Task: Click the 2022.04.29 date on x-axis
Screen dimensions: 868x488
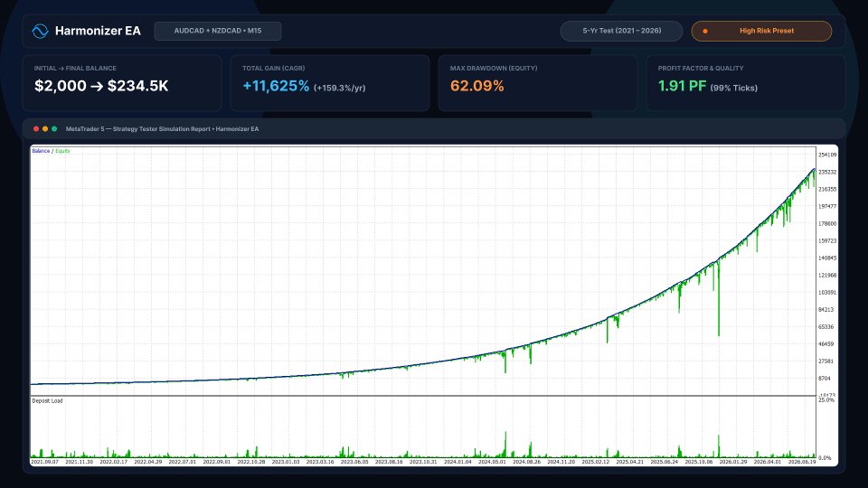Action: 147,462
